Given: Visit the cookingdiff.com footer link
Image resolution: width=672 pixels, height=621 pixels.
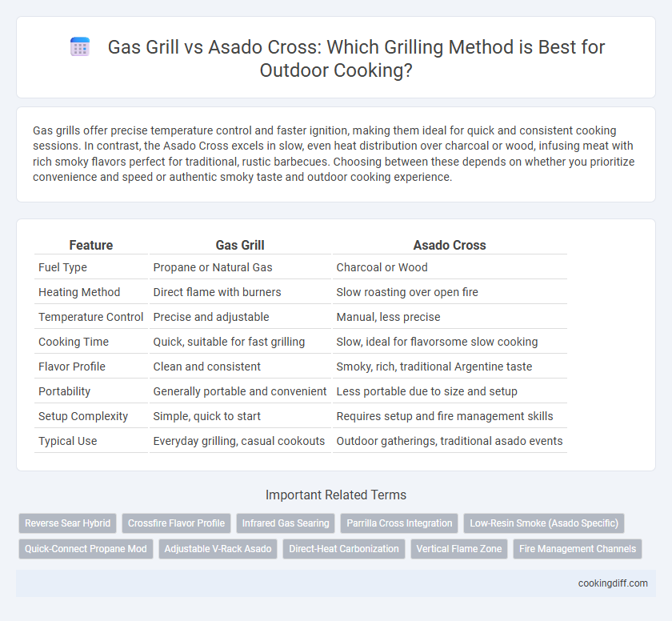Looking at the screenshot, I should point(613,583).
